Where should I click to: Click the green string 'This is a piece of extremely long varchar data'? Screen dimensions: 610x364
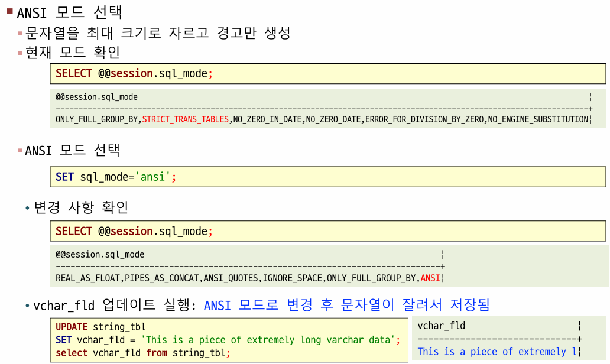click(x=268, y=340)
